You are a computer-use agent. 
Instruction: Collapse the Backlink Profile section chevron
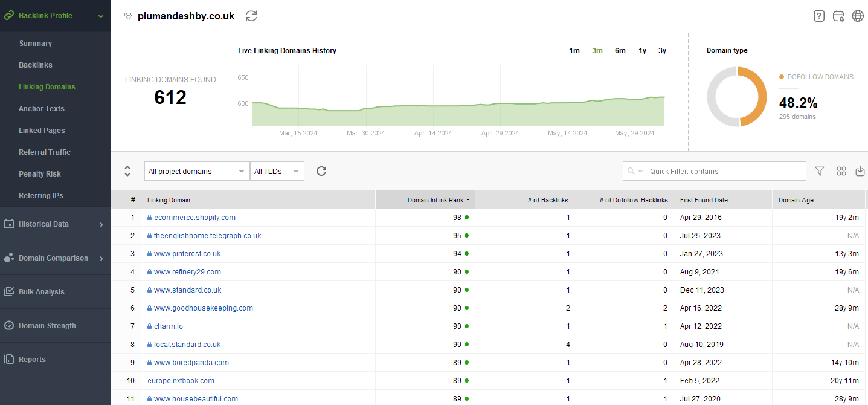point(101,16)
